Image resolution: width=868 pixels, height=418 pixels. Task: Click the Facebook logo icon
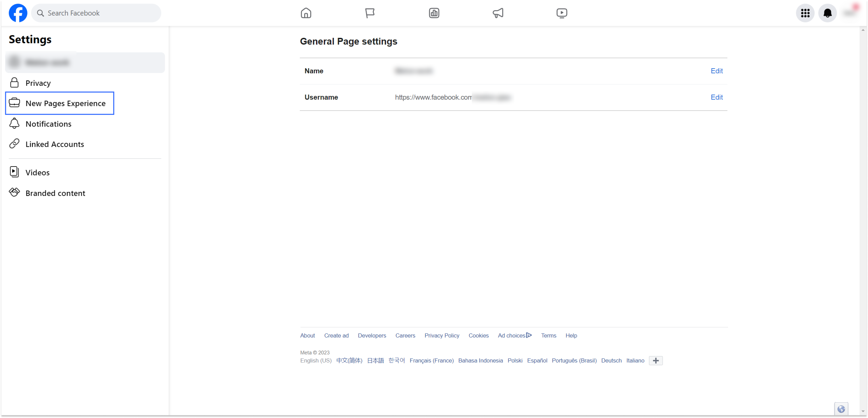(x=18, y=13)
